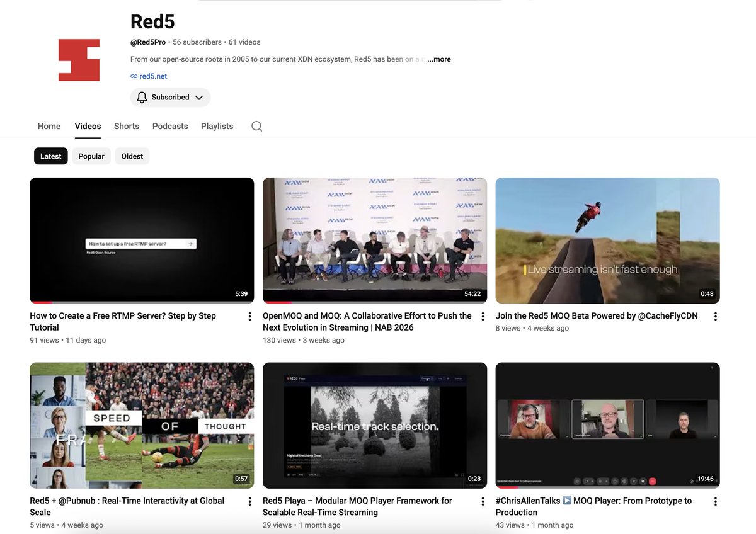Screen dimensions: 756x534
Task: Select the Videos tab
Action: pos(88,126)
